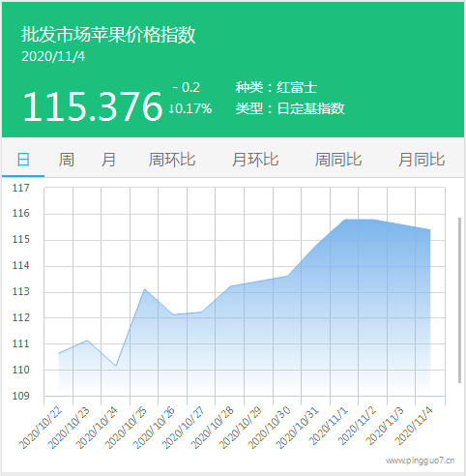The image size is (466, 476).
Task: Switch to the 周 weekly tab
Action: (67, 160)
